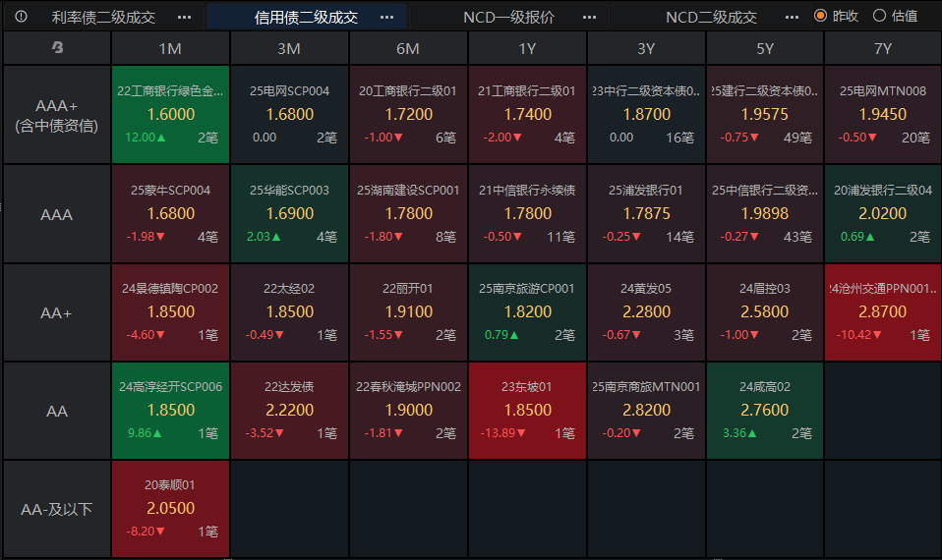Open the 23东坡01 bond cell
This screenshot has width=942, height=560.
tap(527, 411)
